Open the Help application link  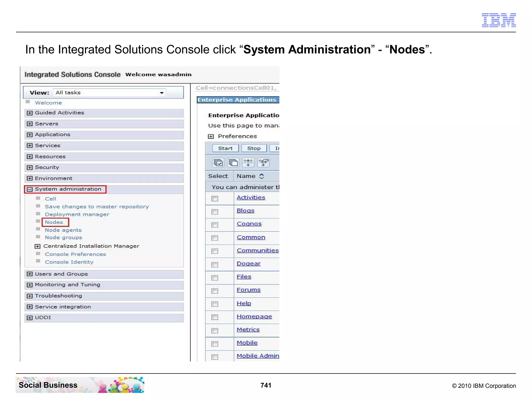[244, 303]
